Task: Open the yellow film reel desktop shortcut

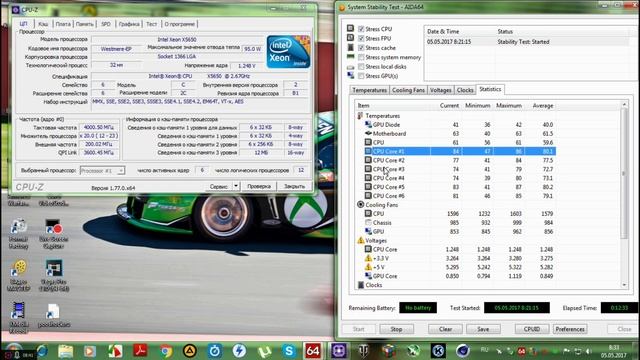Action: (18, 269)
